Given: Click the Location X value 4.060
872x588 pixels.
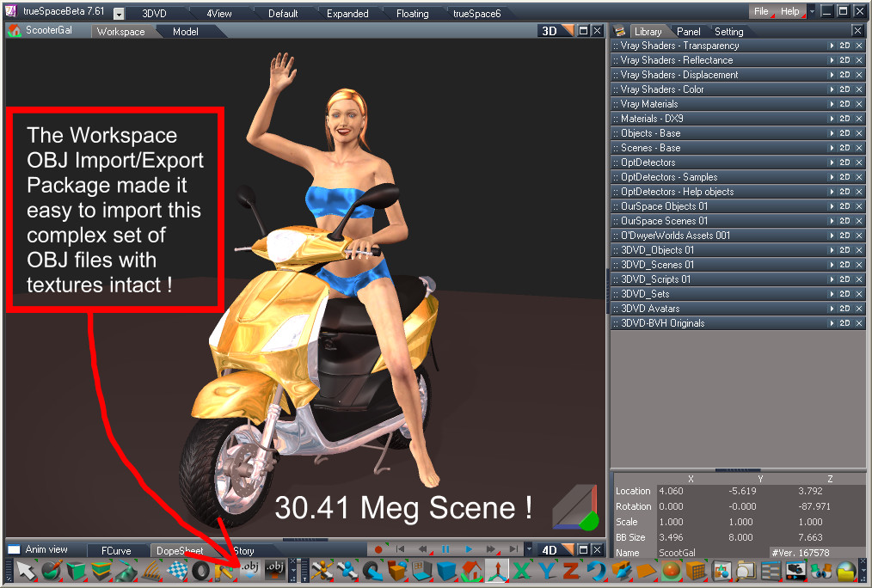Looking at the screenshot, I should pos(672,492).
